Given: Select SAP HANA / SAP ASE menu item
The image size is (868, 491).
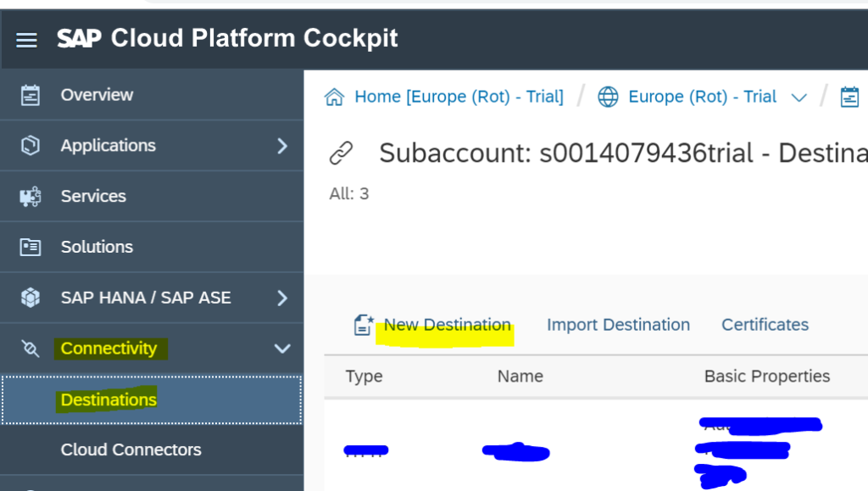Looking at the screenshot, I should tap(151, 298).
